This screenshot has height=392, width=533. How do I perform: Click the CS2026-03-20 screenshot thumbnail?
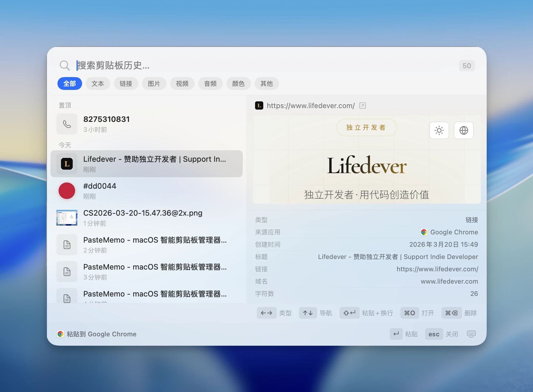[x=67, y=218]
